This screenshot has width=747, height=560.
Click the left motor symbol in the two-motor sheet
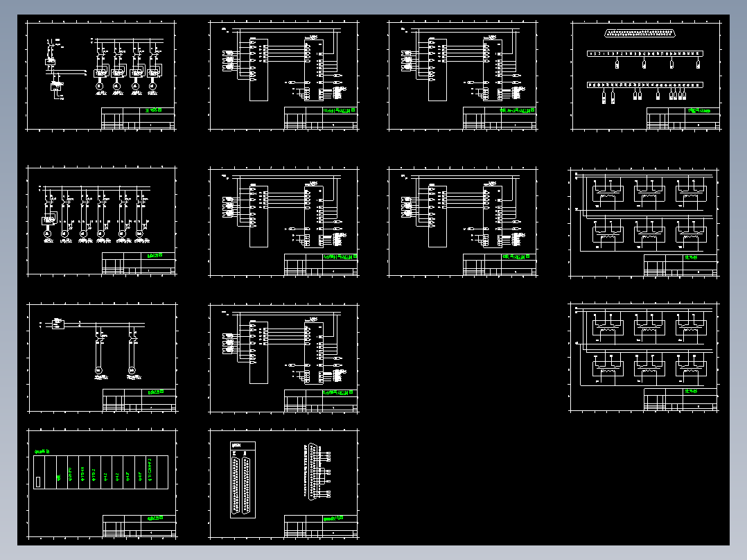98,370
